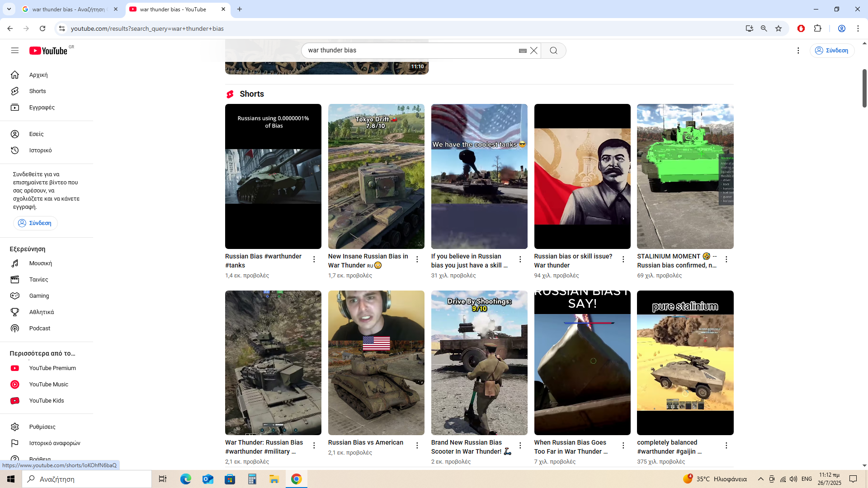This screenshot has height=488, width=868.
Task: Open the YouTube hamburger guide menu
Action: tap(15, 51)
